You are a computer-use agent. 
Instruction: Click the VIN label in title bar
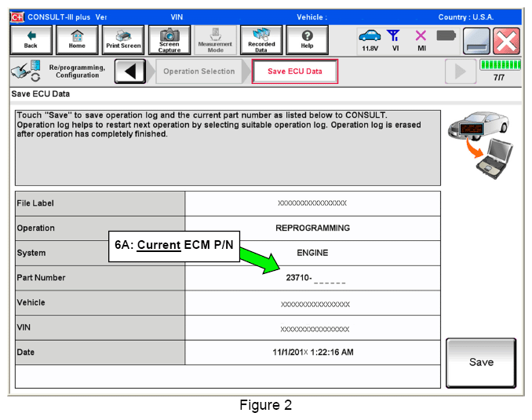(177, 17)
